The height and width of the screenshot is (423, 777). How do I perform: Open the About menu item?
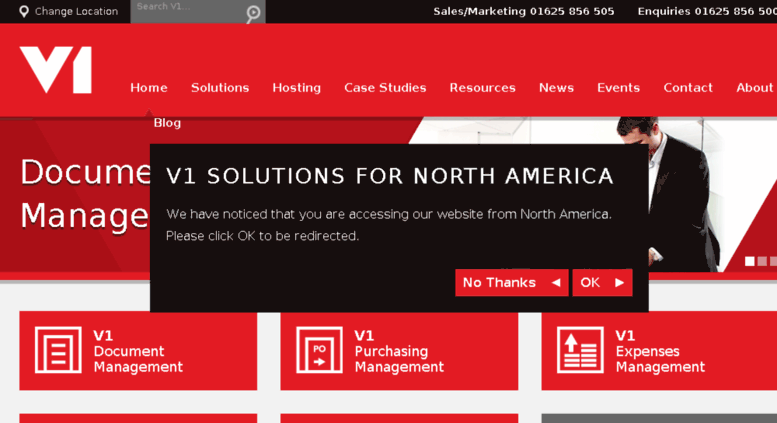click(x=755, y=88)
